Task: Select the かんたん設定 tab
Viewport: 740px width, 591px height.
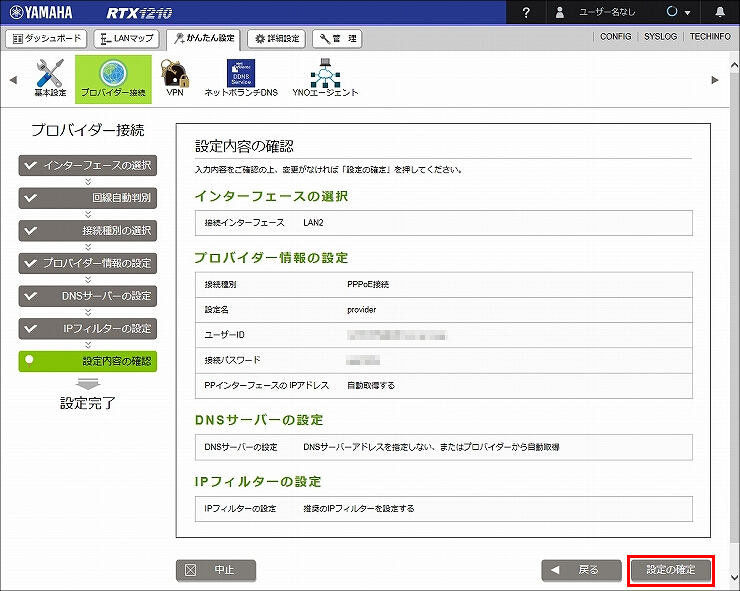Action: coord(203,39)
